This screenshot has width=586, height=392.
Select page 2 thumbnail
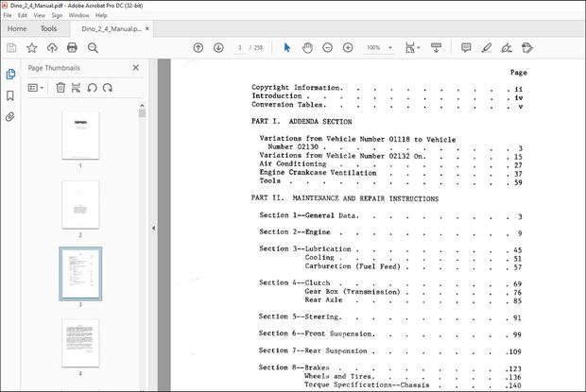point(80,205)
